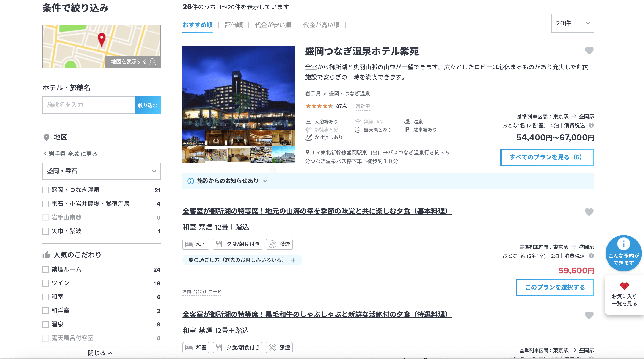Expand the 施設からのお知らせあり notice
This screenshot has height=359, width=644.
pyautogui.click(x=228, y=181)
